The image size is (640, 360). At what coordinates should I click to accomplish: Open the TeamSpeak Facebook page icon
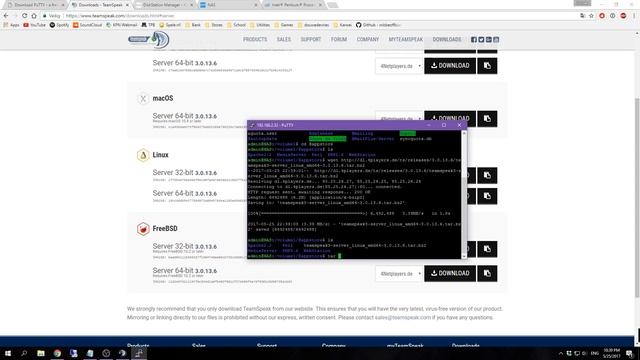click(474, 40)
